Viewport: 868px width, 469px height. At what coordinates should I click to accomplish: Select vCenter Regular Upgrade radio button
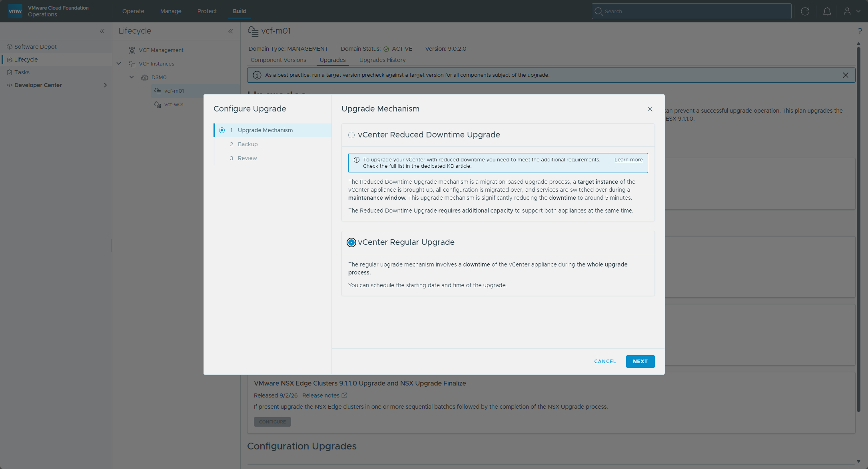[x=351, y=242]
